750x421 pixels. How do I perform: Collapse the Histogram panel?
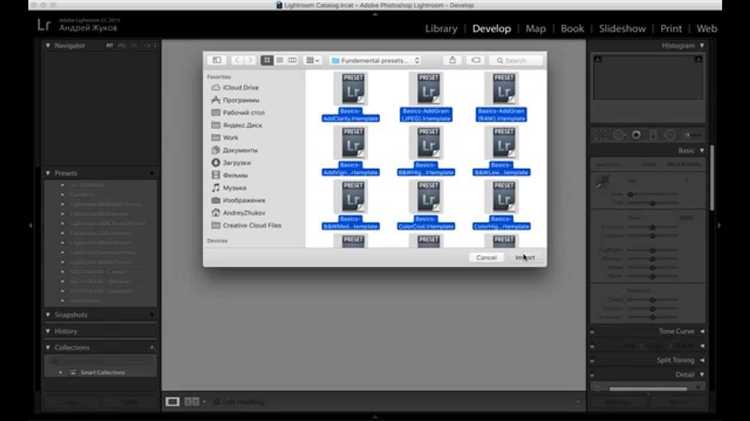(x=702, y=45)
